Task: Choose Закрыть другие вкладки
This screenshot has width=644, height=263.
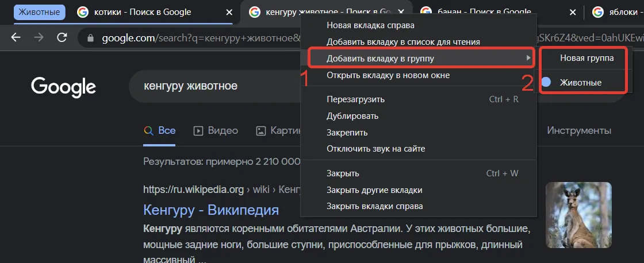Action: coord(419,190)
